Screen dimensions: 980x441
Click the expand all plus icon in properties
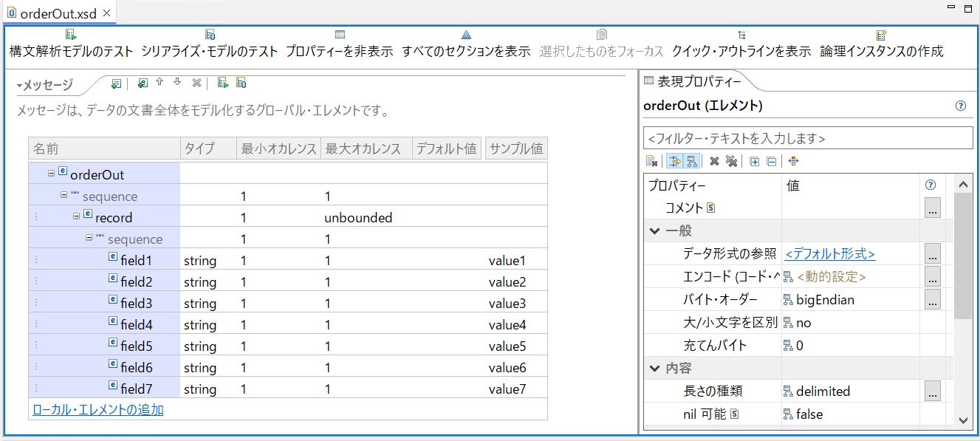point(754,161)
